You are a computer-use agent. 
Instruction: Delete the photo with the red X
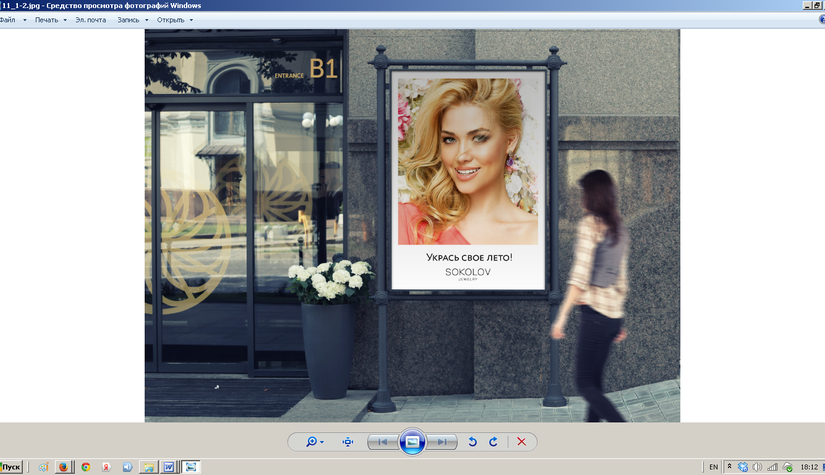(x=521, y=442)
